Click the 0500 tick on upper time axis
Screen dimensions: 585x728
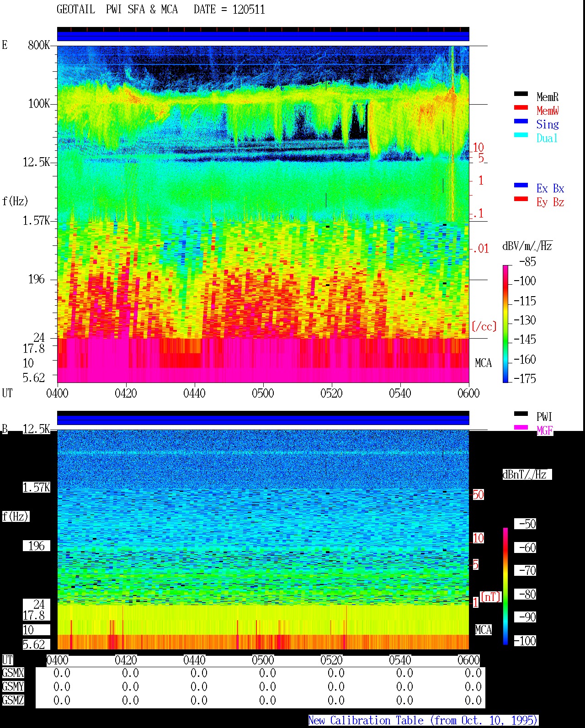[x=263, y=393]
